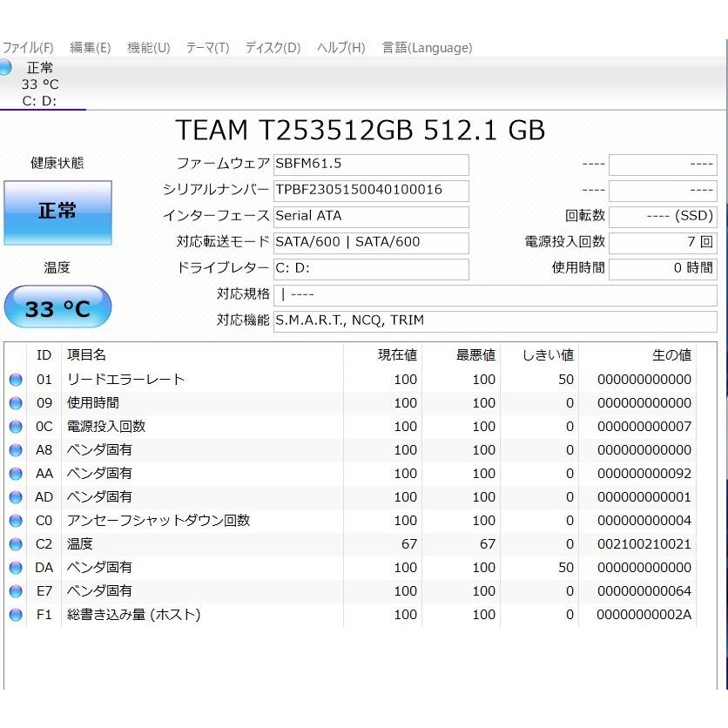Viewport: 728px width, 728px height.
Task: Select the status icon for 電源投入回数 attribute
Action: 15,426
